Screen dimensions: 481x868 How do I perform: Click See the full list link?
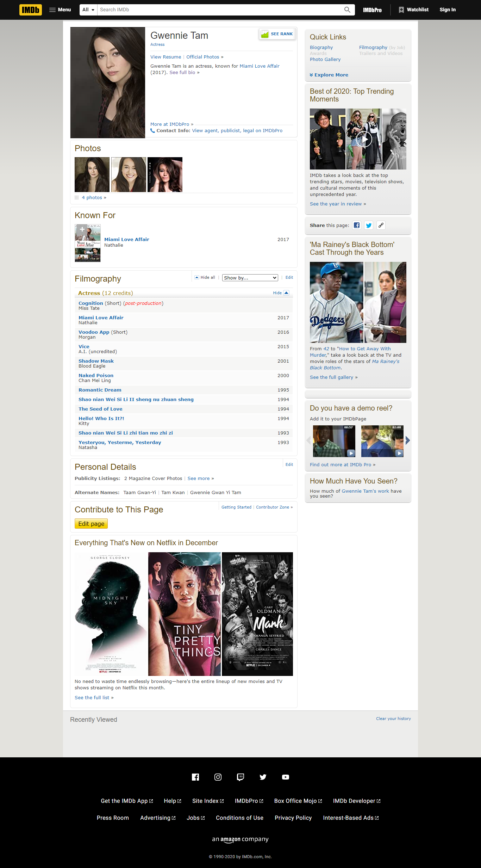tap(92, 697)
